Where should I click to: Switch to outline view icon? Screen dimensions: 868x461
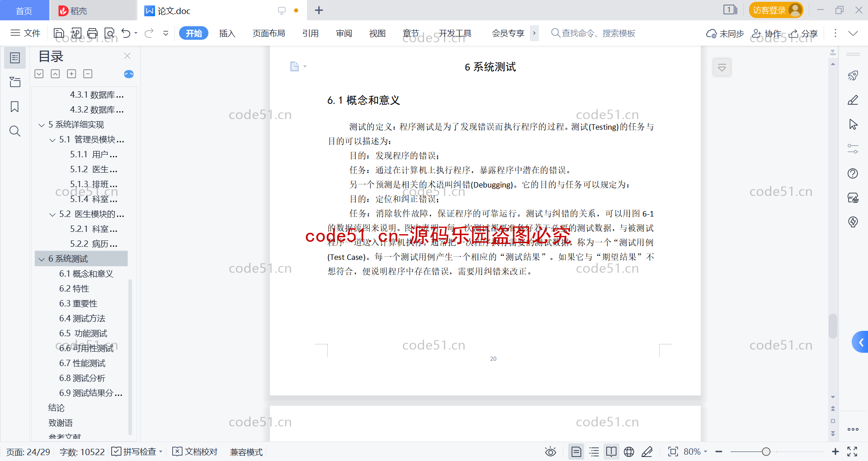(x=594, y=452)
